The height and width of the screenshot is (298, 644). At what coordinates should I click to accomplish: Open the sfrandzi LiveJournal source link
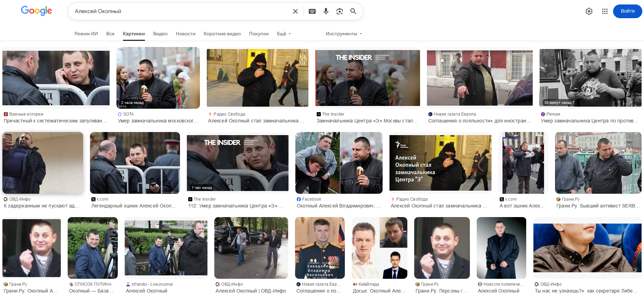pyautogui.click(x=152, y=284)
